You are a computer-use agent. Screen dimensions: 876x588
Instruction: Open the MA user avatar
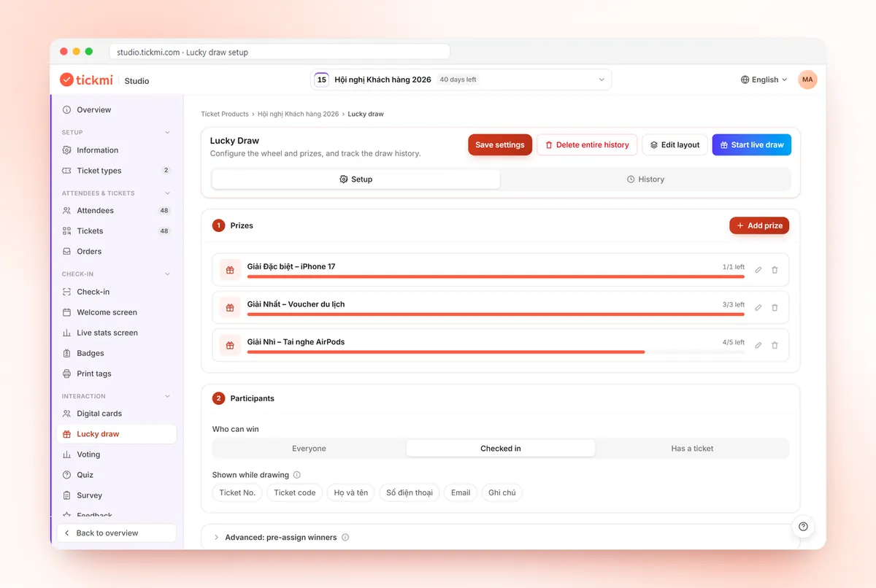[x=807, y=80]
